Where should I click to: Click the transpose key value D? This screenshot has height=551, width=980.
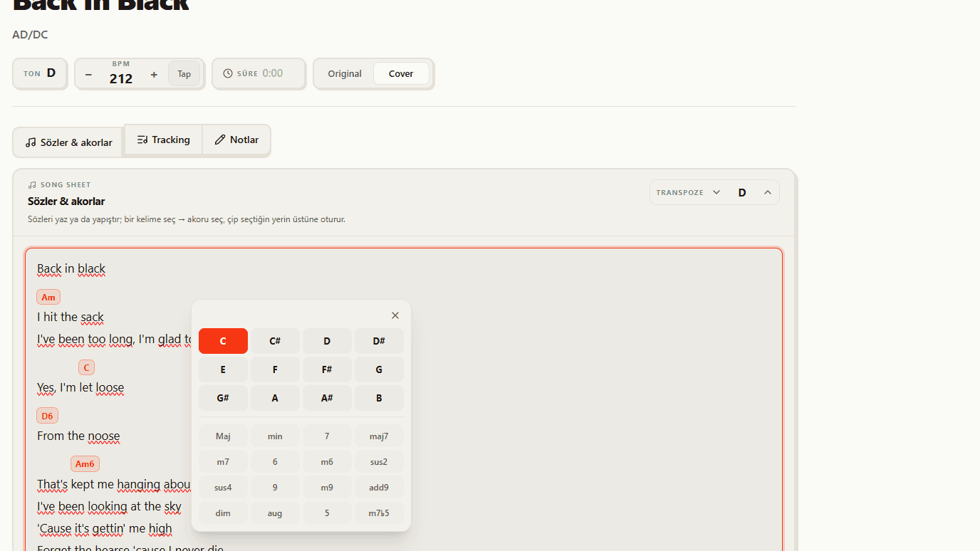[x=742, y=192]
